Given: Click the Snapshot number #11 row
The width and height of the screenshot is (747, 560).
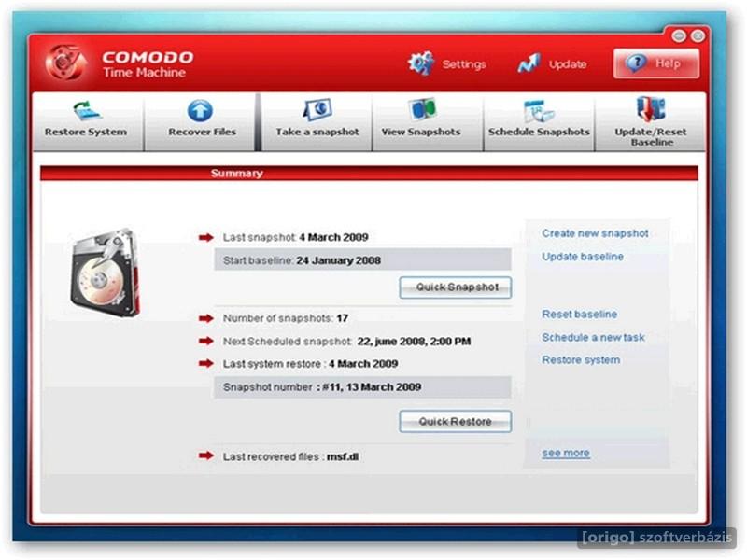Looking at the screenshot, I should [362, 387].
